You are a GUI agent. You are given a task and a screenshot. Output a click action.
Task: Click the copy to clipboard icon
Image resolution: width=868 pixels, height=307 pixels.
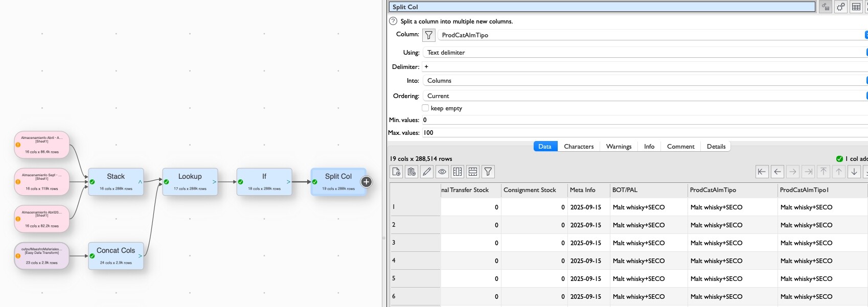(412, 172)
